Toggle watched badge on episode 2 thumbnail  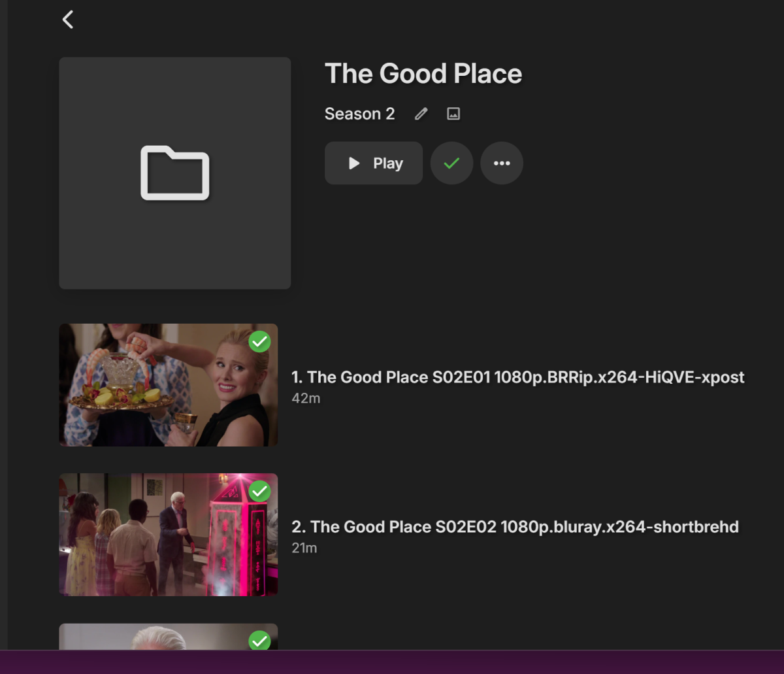pyautogui.click(x=260, y=491)
